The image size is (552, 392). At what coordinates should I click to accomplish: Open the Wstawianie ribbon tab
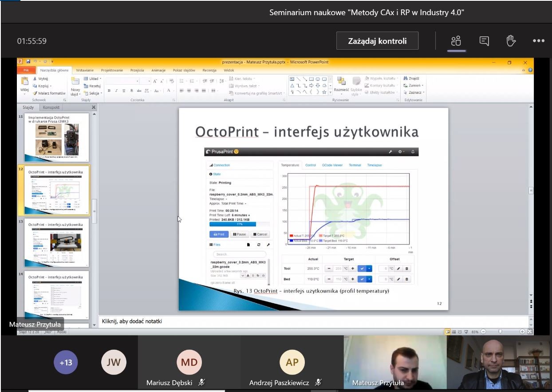pyautogui.click(x=84, y=70)
